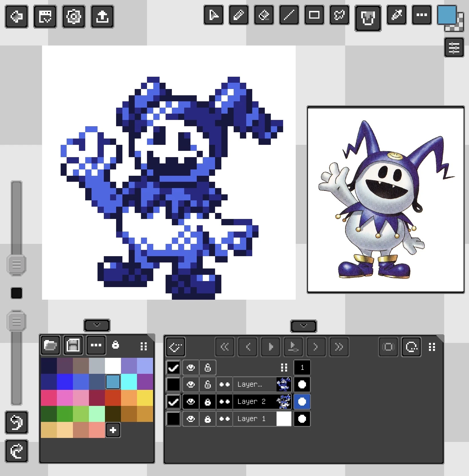Collapse the layers timeline panel chevron
Viewport: 469px width, 476px height.
(x=303, y=326)
